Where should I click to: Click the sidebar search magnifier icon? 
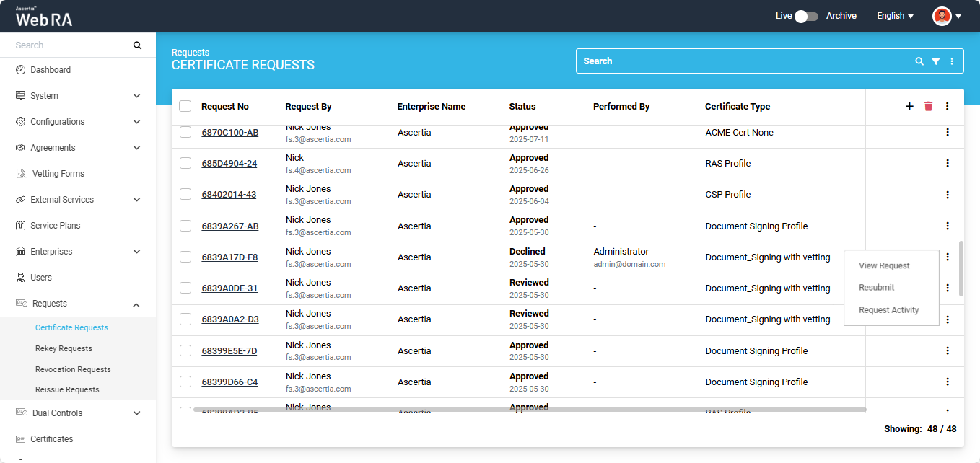[137, 45]
